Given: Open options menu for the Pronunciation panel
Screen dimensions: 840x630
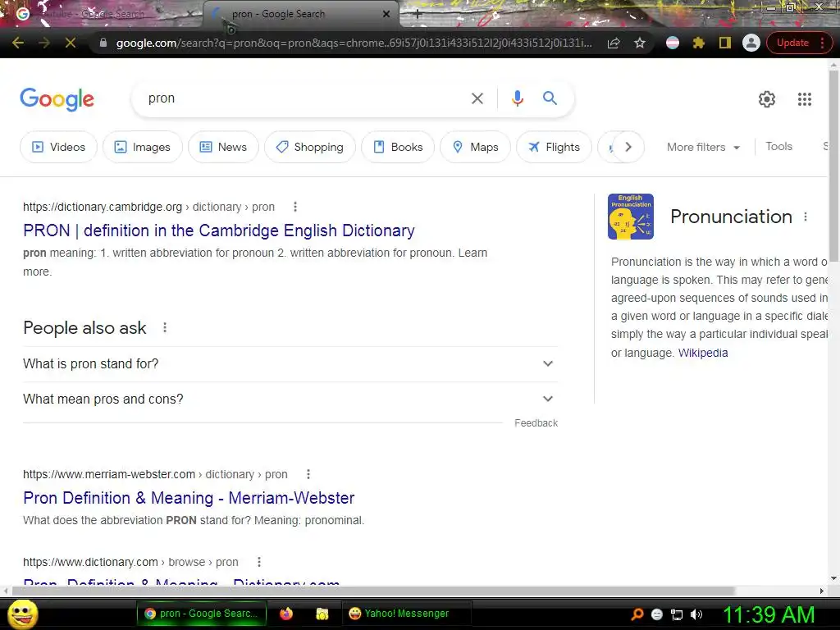Looking at the screenshot, I should (x=806, y=217).
